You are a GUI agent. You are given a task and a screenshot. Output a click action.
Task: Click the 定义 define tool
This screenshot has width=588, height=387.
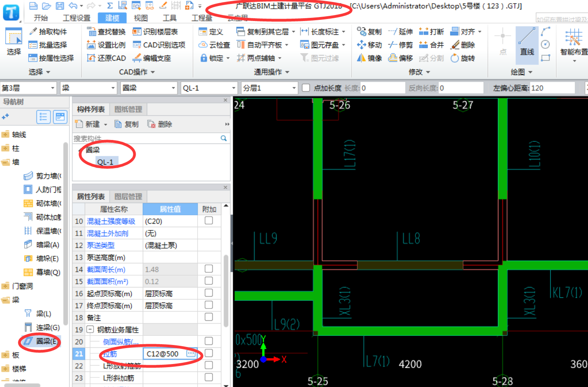click(211, 32)
